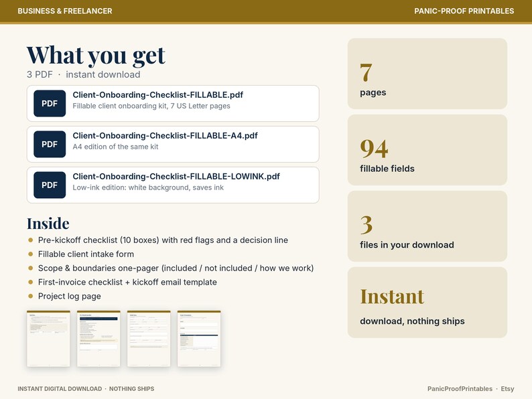Click the PDF icon beside the FILLABLE-A4.pdf file

click(50, 144)
